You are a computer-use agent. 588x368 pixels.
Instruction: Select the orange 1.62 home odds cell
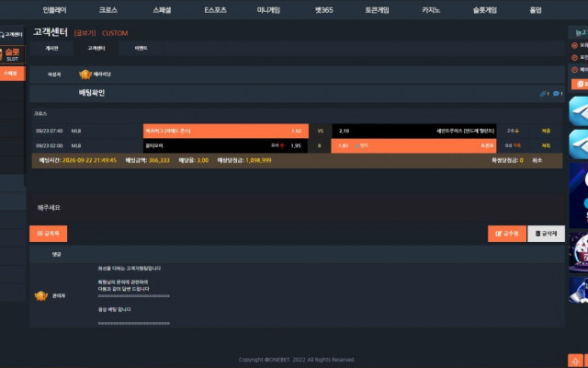click(226, 131)
